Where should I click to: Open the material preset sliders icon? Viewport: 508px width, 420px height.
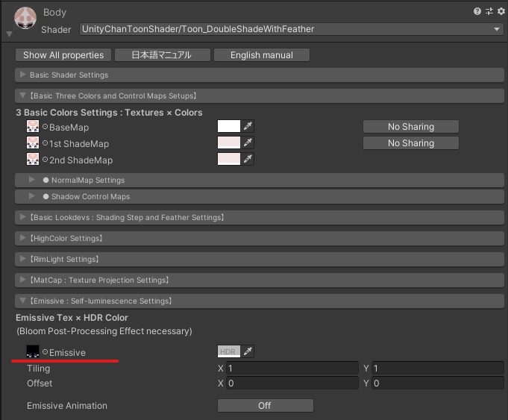[x=489, y=11]
